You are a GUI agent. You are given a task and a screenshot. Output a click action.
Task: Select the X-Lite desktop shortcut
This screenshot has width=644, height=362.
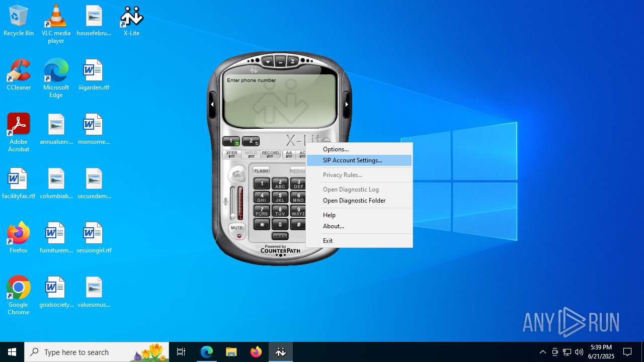coord(131,21)
